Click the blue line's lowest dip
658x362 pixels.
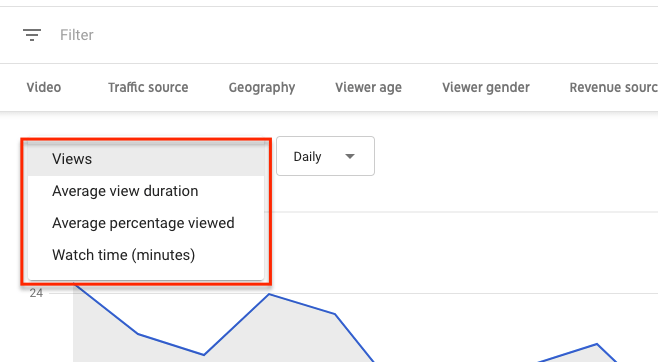tap(204, 355)
